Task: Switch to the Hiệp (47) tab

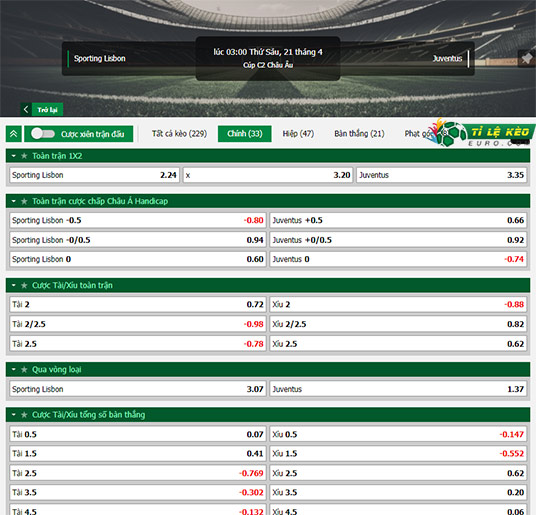Action: 298,134
